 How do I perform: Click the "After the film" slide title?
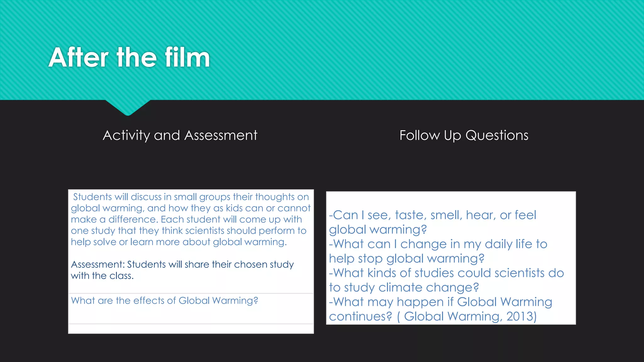point(129,58)
